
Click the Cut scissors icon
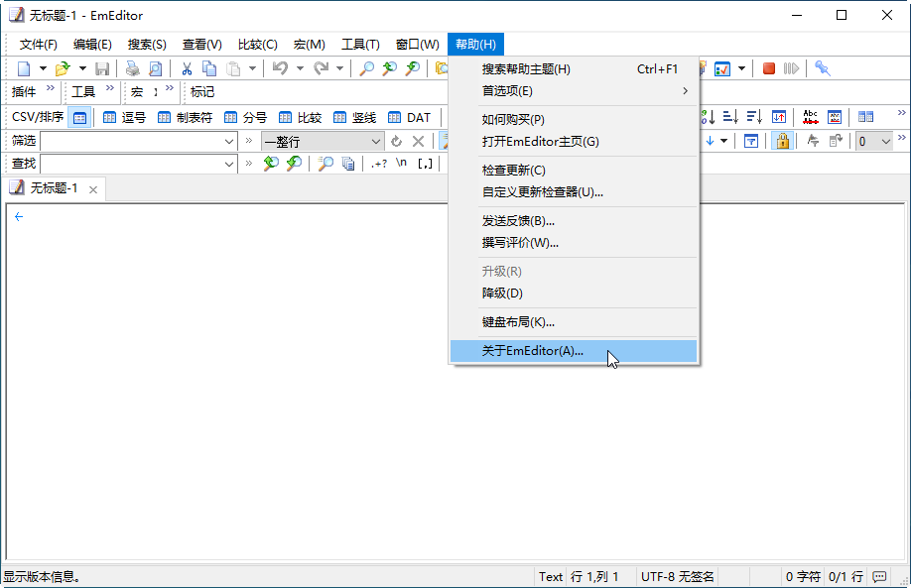tap(187, 69)
